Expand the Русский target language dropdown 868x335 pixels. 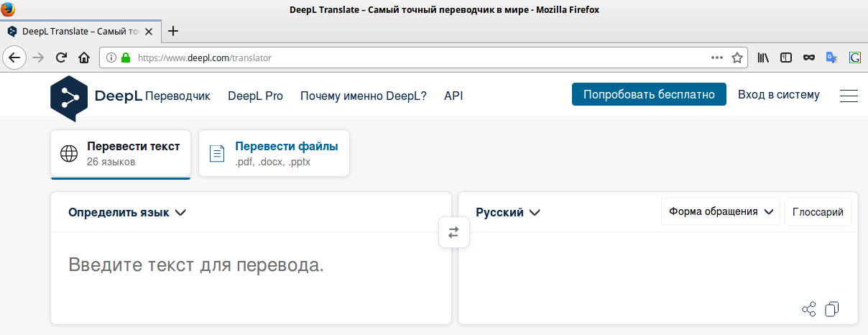[x=507, y=212]
